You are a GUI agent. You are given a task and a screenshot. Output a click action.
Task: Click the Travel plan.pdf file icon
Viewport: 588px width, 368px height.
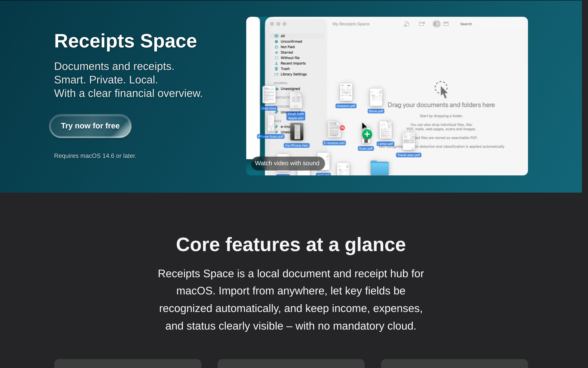pyautogui.click(x=409, y=141)
